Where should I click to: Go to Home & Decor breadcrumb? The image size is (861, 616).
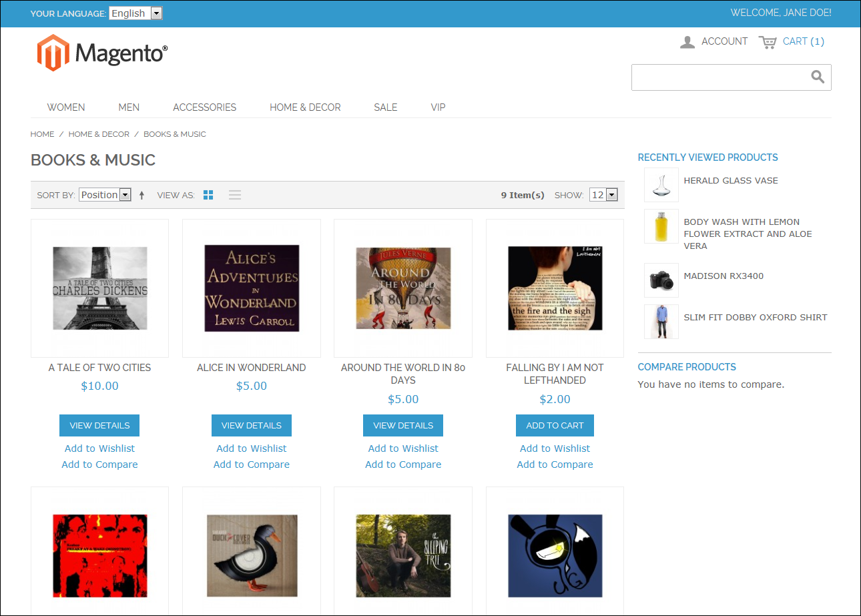click(x=99, y=134)
